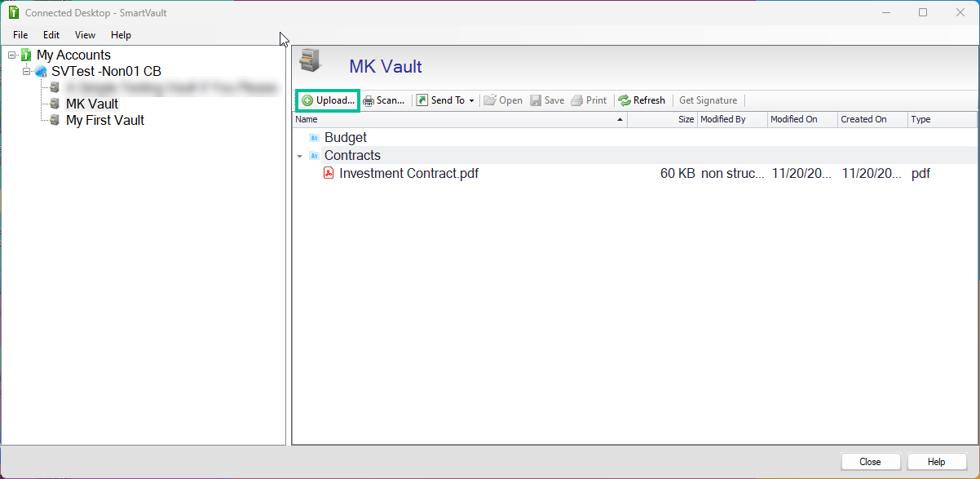This screenshot has height=479, width=980.
Task: Click the Print toolbar button
Action: tap(589, 100)
